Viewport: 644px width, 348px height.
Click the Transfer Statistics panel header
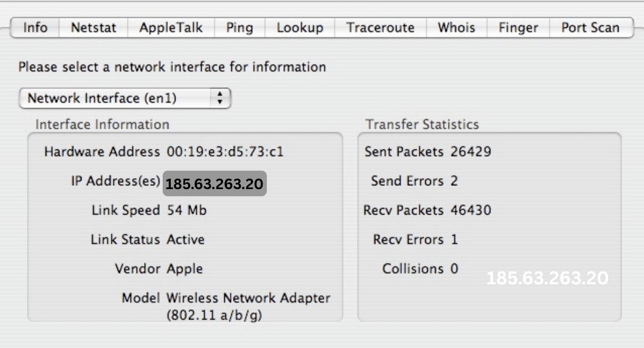[422, 124]
